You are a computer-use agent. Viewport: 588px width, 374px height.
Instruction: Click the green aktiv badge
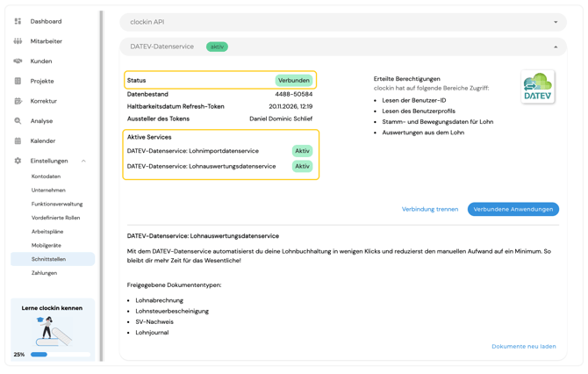(x=217, y=47)
